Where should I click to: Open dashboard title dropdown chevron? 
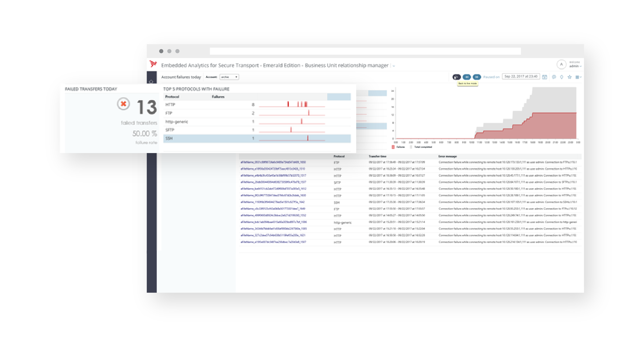[x=394, y=66]
